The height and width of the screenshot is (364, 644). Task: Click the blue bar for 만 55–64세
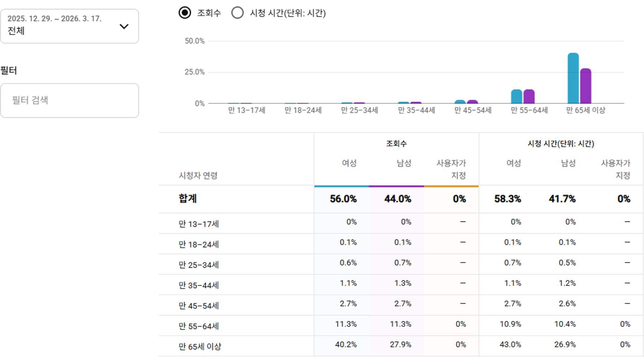(516, 96)
